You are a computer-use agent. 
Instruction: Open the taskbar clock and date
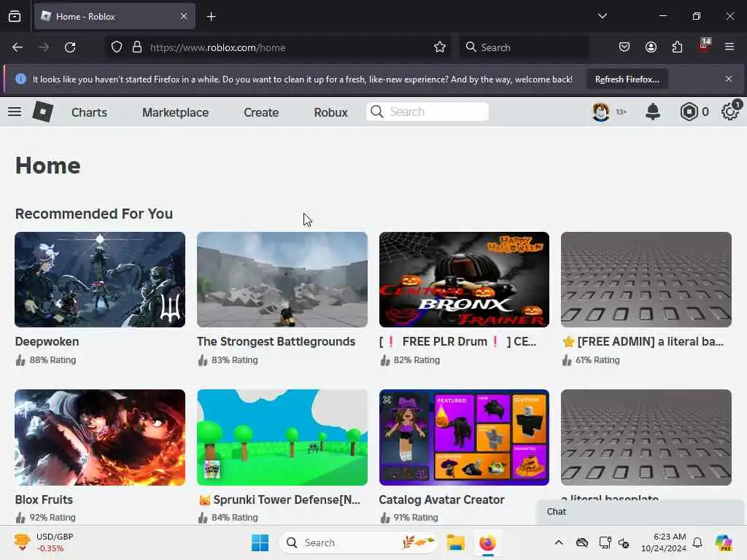[x=663, y=542]
